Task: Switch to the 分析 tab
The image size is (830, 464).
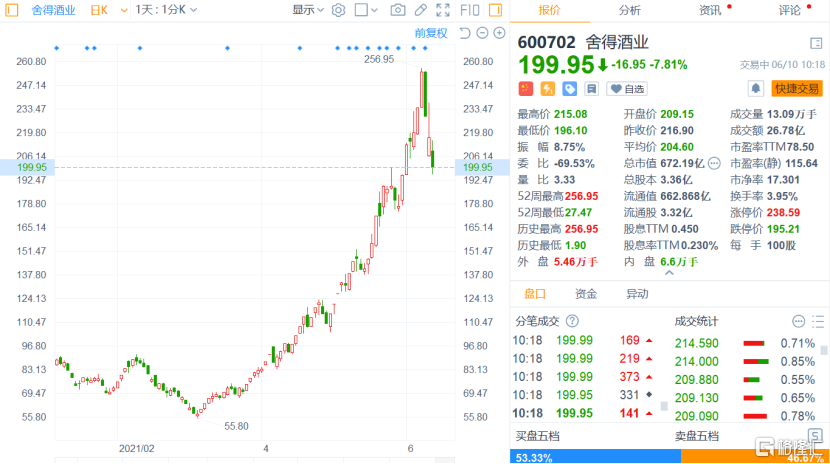Action: (629, 10)
